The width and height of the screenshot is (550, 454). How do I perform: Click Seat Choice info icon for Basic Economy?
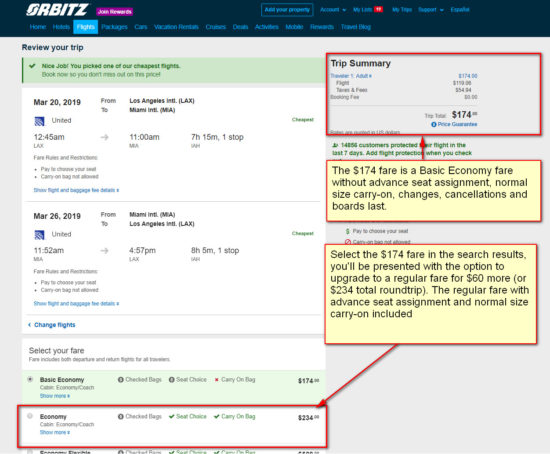[172, 380]
